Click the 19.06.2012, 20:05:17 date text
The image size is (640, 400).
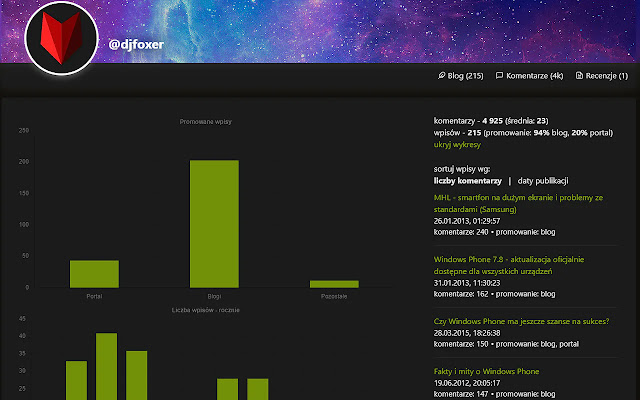(467, 383)
